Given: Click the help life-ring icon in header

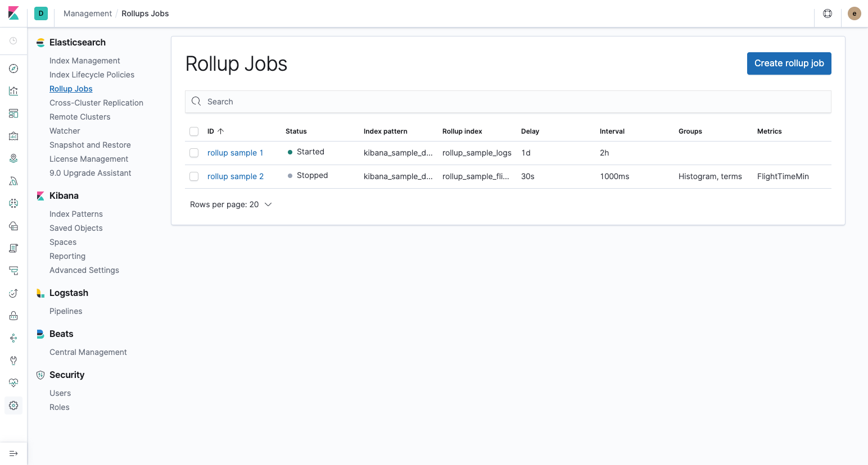Looking at the screenshot, I should (827, 13).
